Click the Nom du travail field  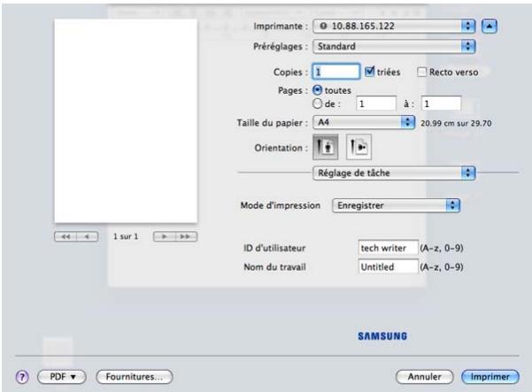388,267
